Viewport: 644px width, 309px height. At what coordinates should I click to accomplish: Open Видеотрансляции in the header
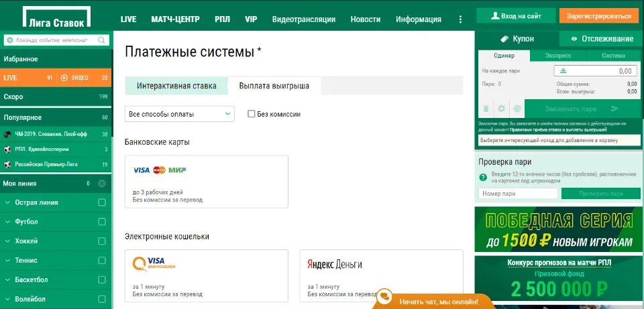pos(304,19)
